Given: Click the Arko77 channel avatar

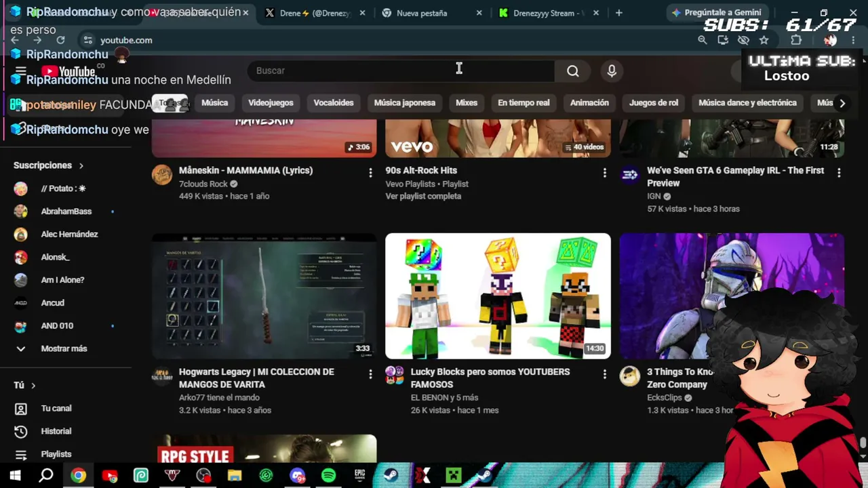Looking at the screenshot, I should click(162, 376).
